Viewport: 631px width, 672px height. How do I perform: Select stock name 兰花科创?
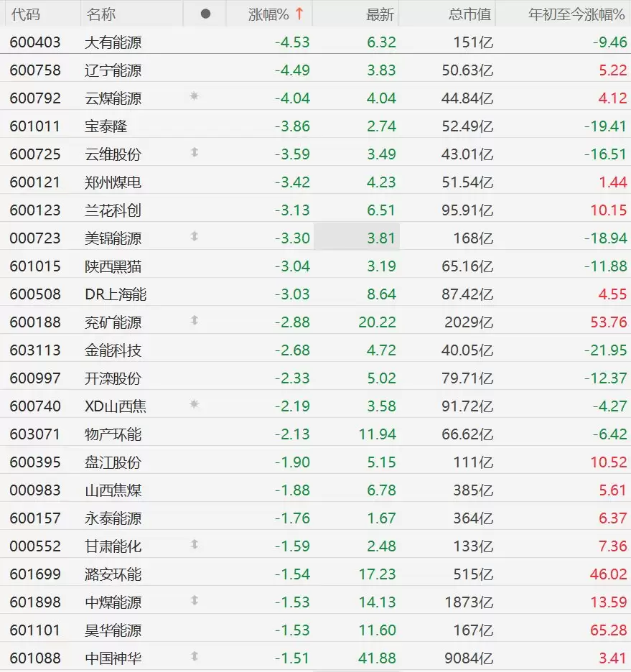tap(113, 210)
